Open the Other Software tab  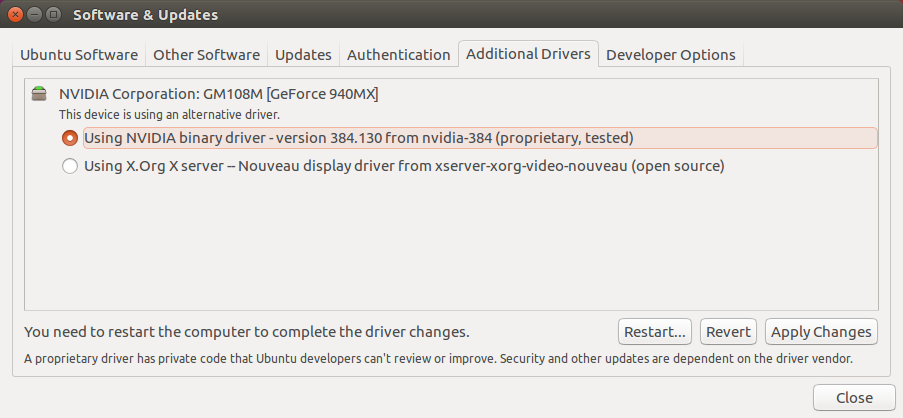pos(206,55)
